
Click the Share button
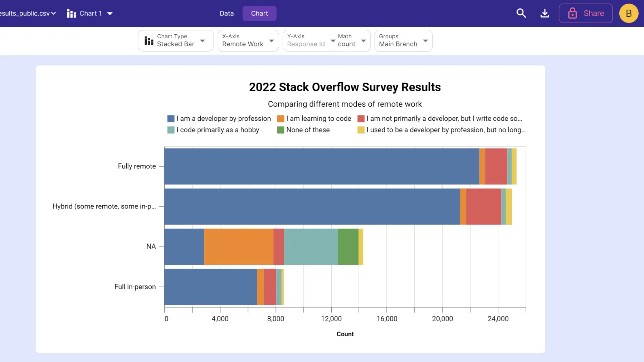(x=585, y=13)
